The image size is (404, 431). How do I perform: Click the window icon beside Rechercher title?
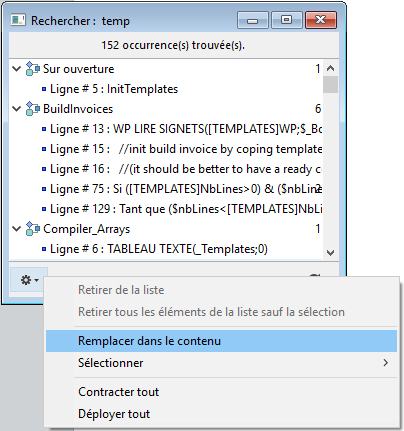pyautogui.click(x=18, y=20)
